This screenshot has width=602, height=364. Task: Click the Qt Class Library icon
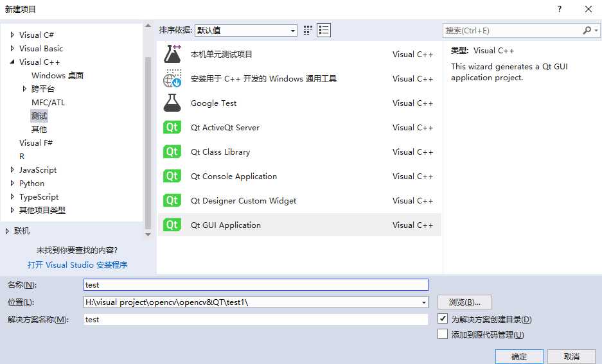172,152
